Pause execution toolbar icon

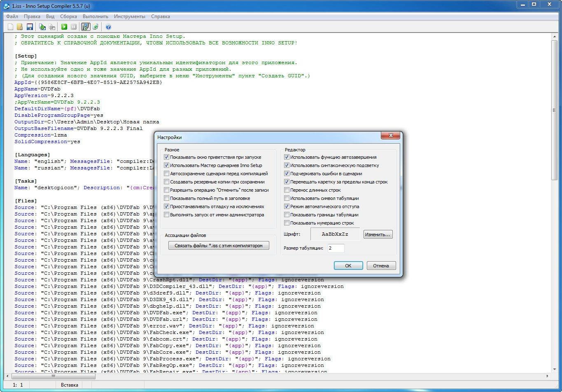click(x=74, y=27)
